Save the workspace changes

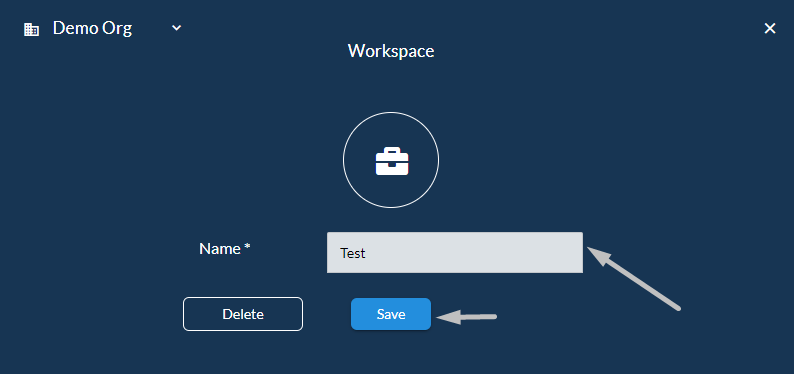point(391,314)
